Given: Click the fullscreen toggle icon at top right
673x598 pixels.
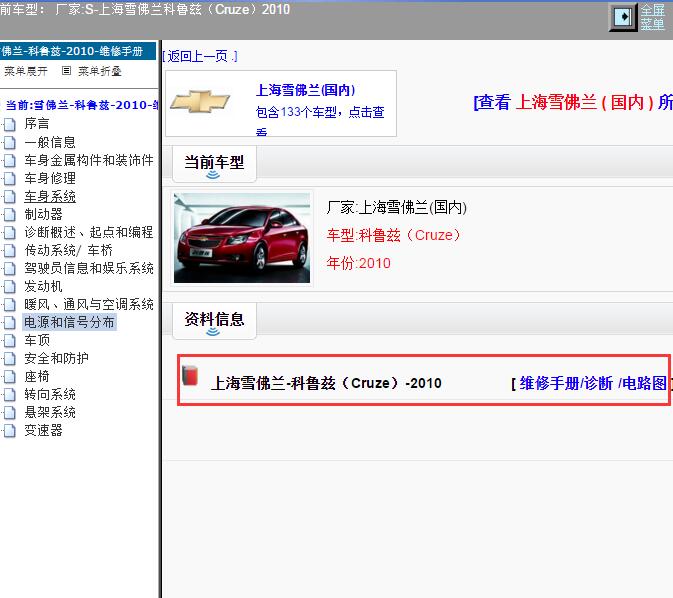Looking at the screenshot, I should pos(623,17).
